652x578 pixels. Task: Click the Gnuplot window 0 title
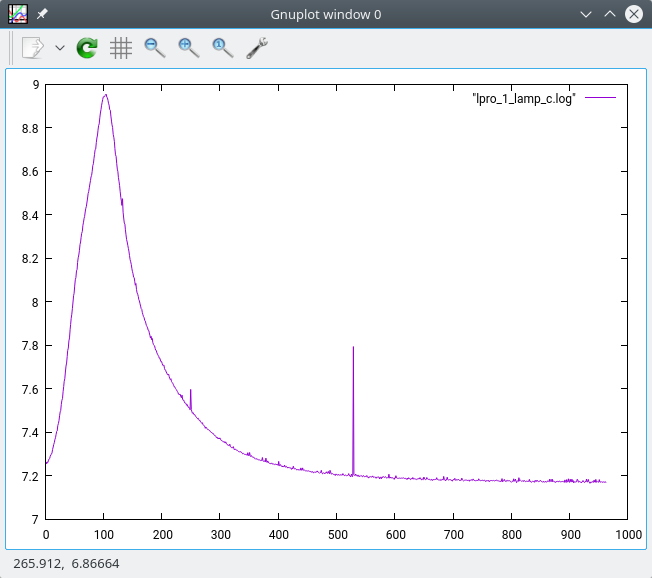(326, 15)
